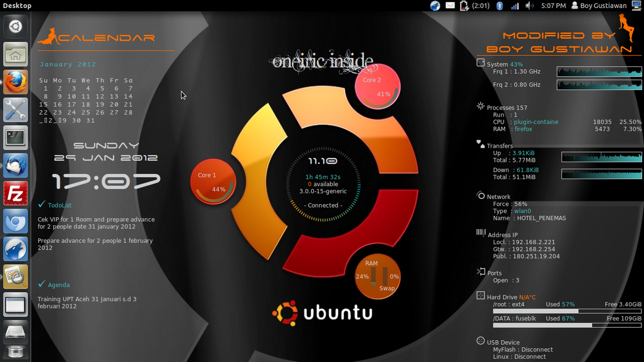The width and height of the screenshot is (644, 362).
Task: Click the local IP 192.168.2.221
Action: coord(534,242)
